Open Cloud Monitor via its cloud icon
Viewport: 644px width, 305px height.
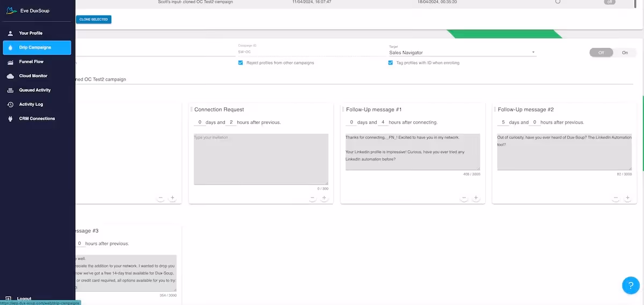[10, 76]
